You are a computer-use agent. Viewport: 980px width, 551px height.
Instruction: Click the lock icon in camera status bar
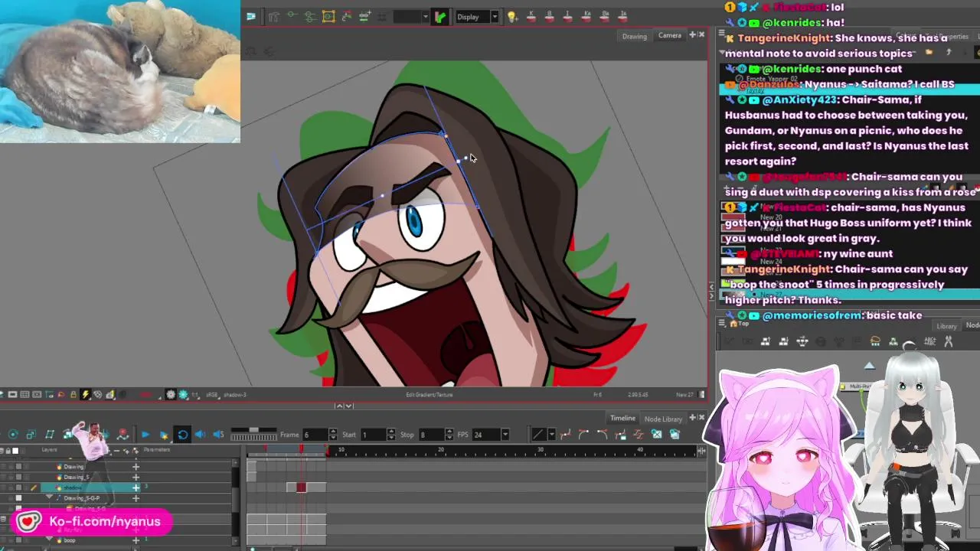[73, 395]
